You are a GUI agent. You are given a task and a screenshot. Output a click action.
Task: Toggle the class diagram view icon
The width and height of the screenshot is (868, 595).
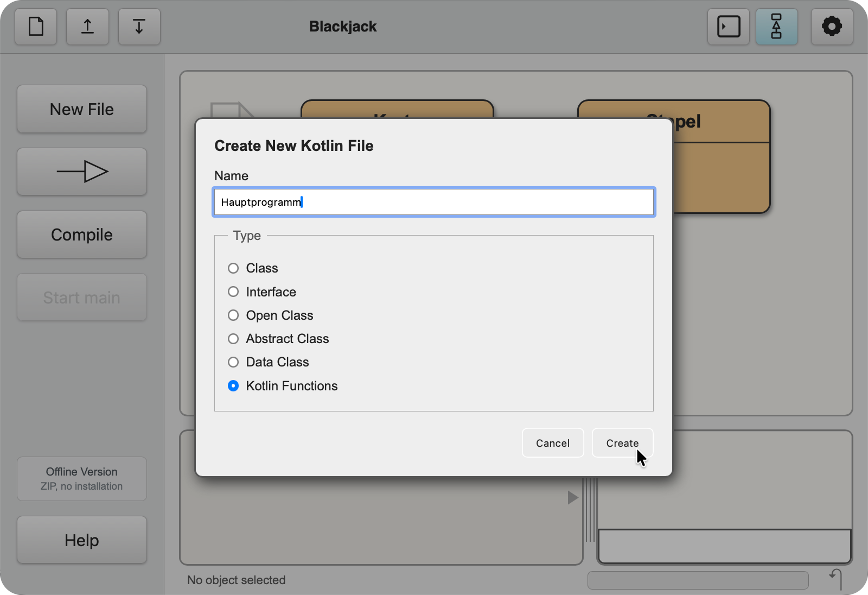click(x=776, y=26)
